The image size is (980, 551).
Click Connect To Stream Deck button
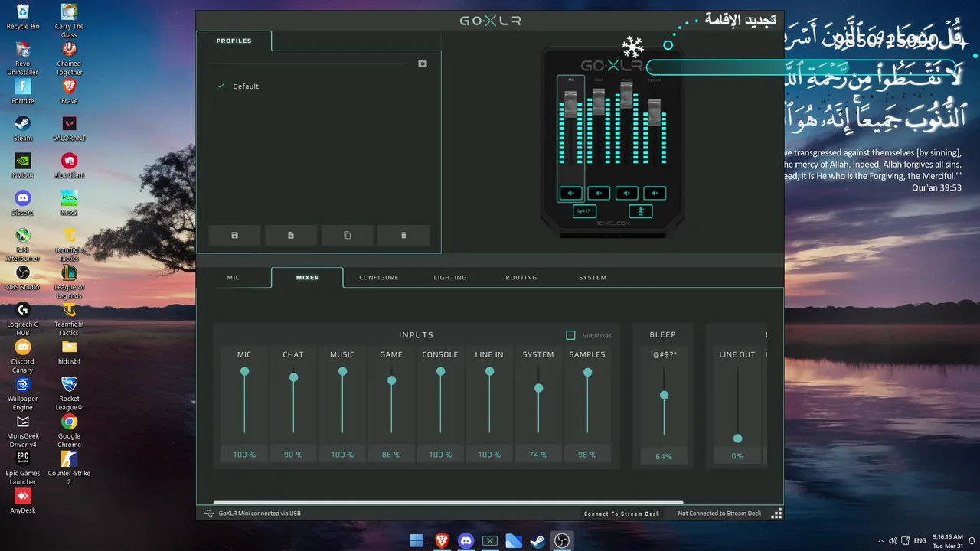[x=622, y=514]
